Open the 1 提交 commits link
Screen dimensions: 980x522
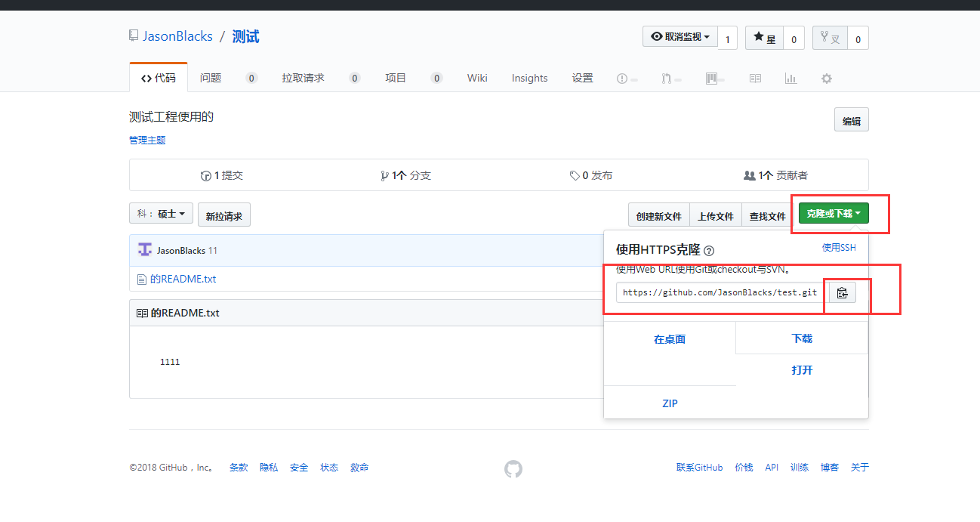coord(222,175)
